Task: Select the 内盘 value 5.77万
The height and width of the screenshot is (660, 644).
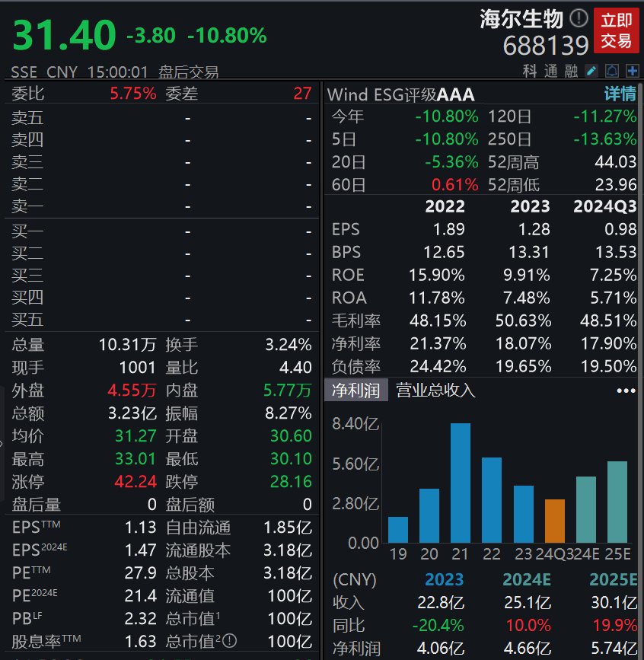Action: 288,391
